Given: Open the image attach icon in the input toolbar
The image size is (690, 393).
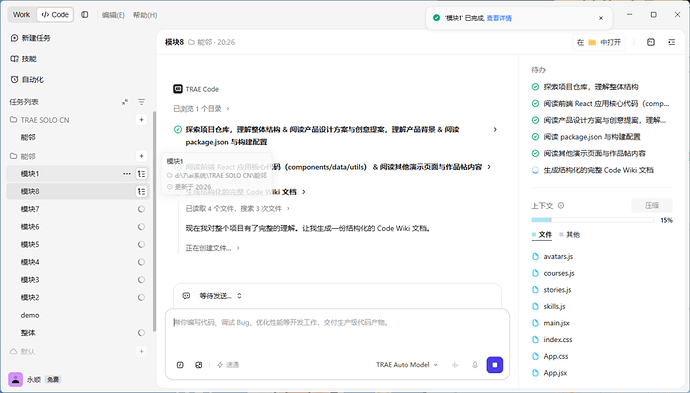Looking at the screenshot, I should [199, 365].
